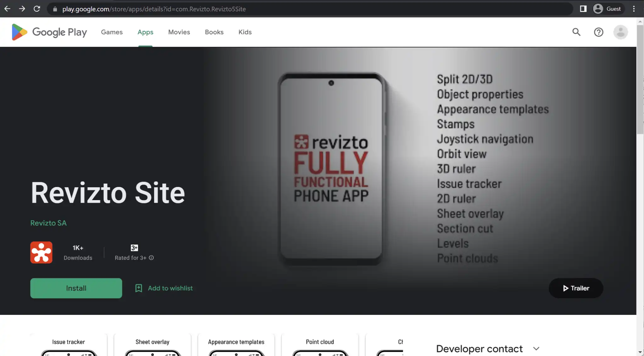Reload the current page
Image resolution: width=644 pixels, height=356 pixels.
coord(37,8)
